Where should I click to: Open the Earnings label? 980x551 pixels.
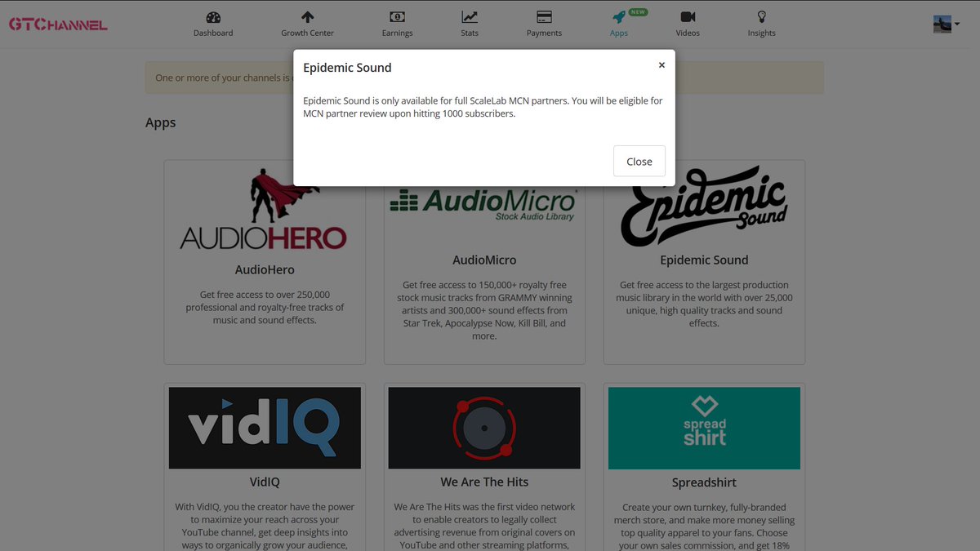tap(397, 33)
